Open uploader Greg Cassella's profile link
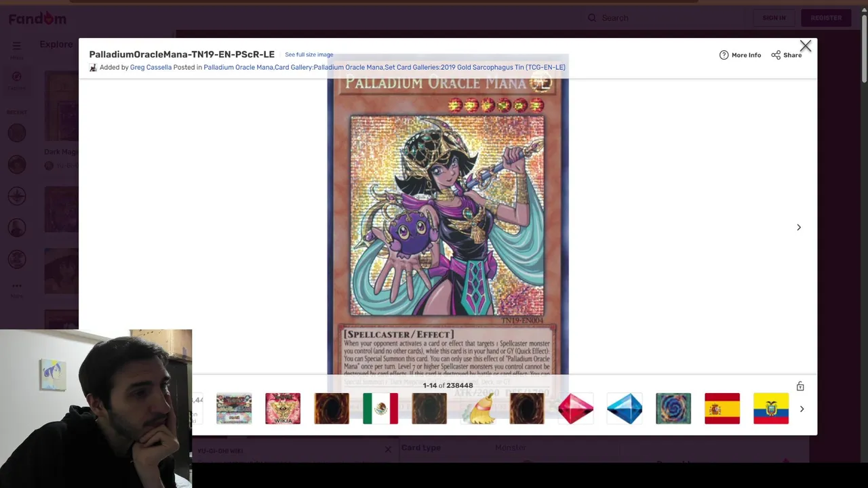This screenshot has width=868, height=488. click(x=151, y=67)
